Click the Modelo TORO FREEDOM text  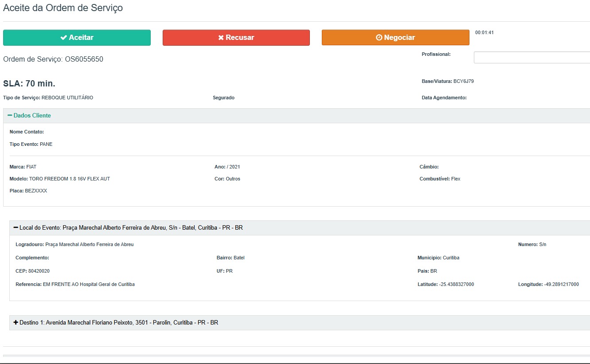point(69,179)
